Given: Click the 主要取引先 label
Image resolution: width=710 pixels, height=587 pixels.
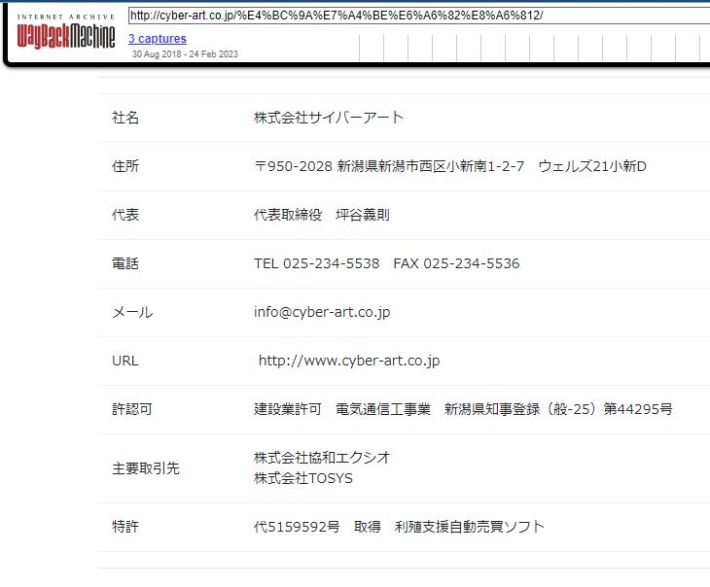Looking at the screenshot, I should [145, 468].
